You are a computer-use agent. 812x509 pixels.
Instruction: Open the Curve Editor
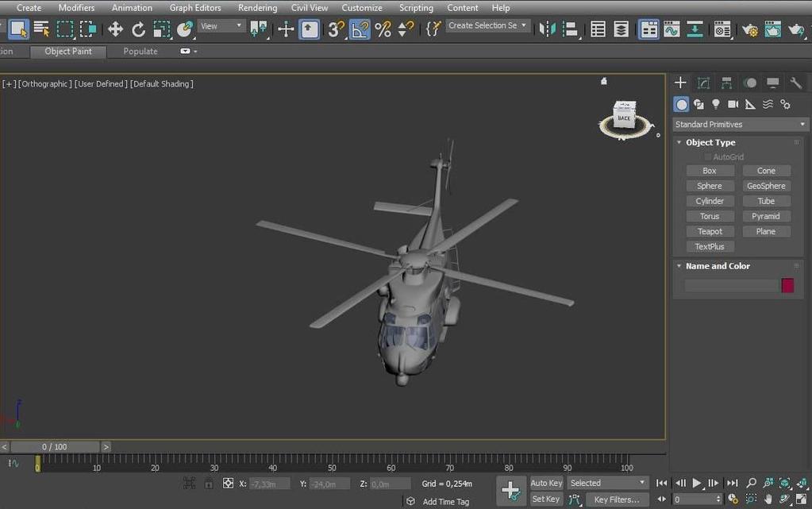(672, 29)
